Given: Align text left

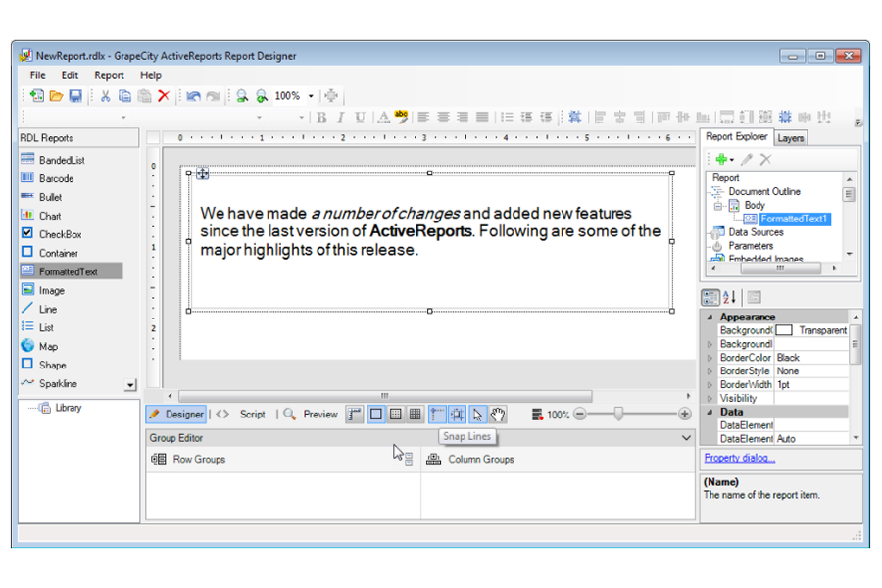Looking at the screenshot, I should pos(423,117).
